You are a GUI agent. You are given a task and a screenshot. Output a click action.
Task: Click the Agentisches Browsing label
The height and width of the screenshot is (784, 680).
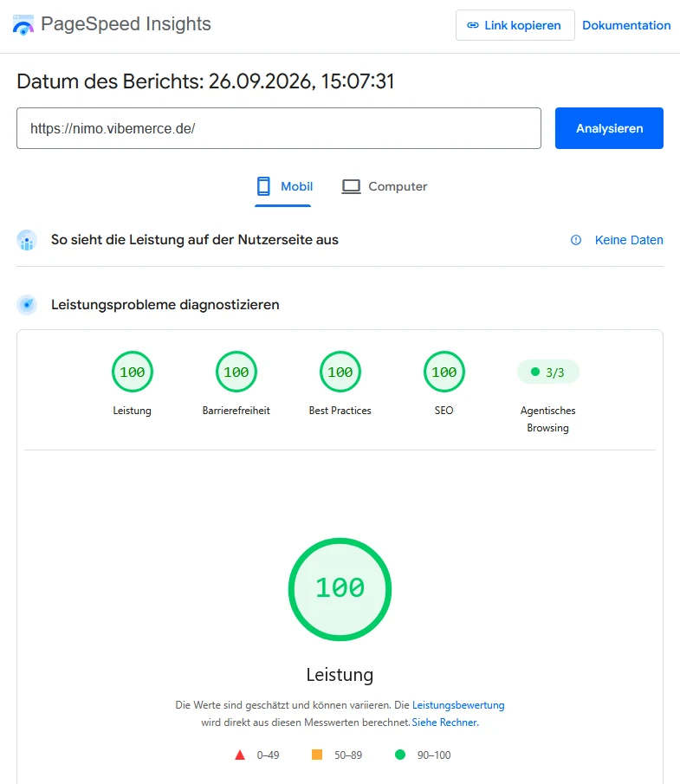click(548, 419)
